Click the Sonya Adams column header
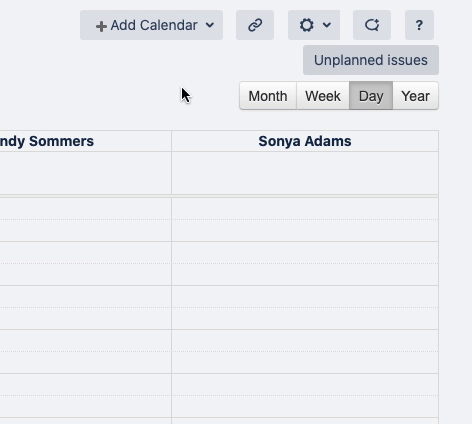Image resolution: width=472 pixels, height=424 pixels. (305, 141)
